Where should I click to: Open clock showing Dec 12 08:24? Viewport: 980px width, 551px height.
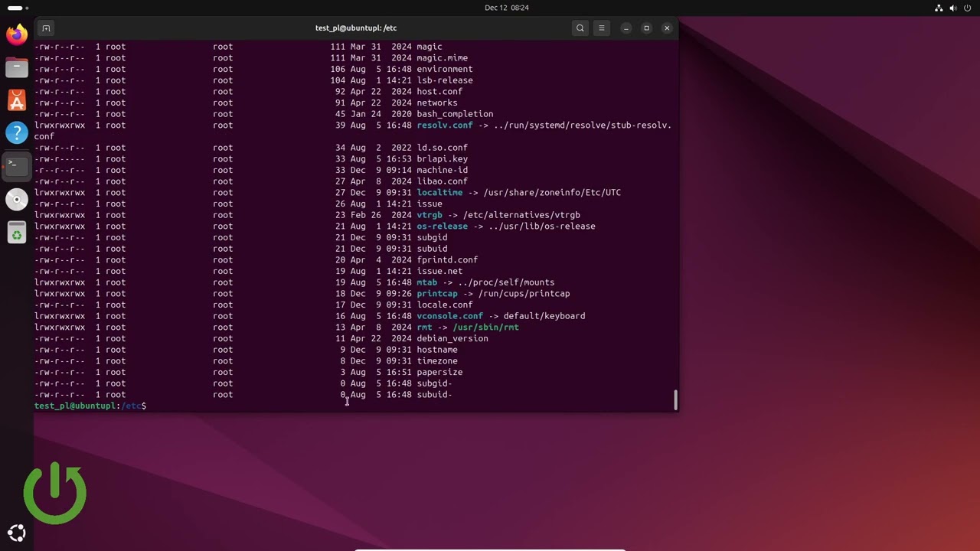click(507, 8)
